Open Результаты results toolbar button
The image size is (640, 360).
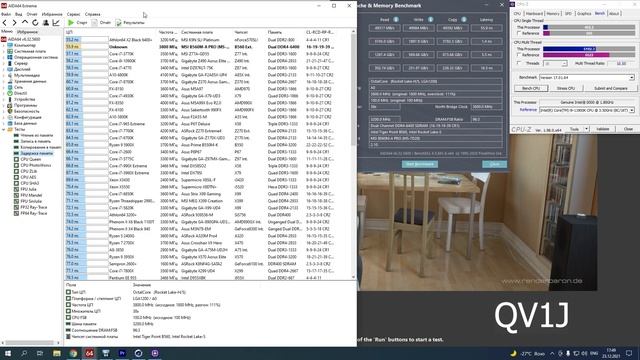click(x=130, y=23)
